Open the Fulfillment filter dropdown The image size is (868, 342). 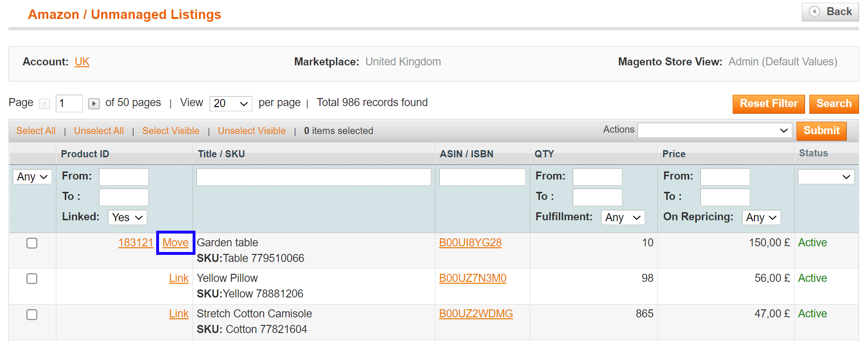click(623, 217)
